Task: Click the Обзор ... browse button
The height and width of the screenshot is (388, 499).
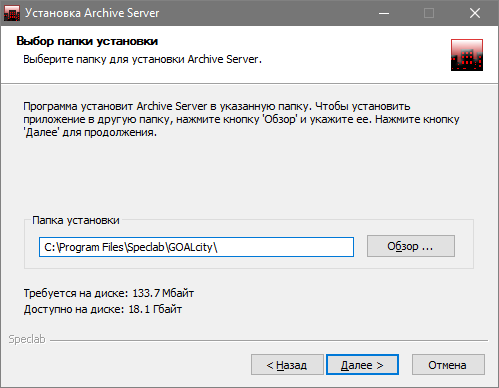Action: tap(411, 246)
